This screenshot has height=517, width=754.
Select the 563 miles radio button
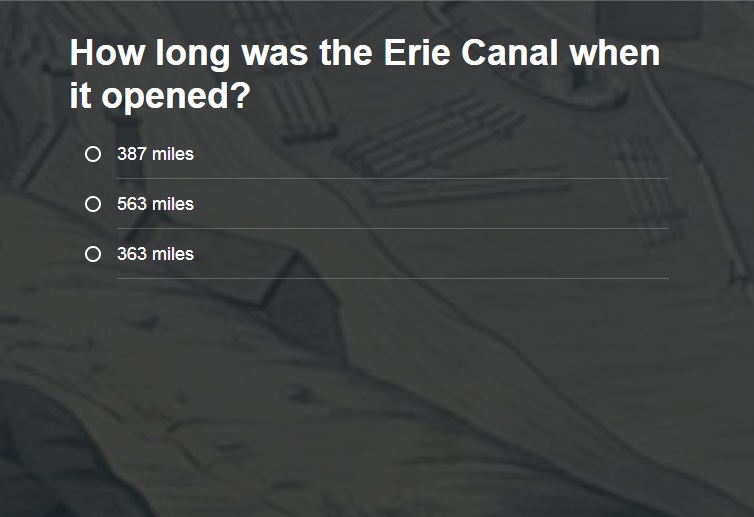[x=93, y=204]
